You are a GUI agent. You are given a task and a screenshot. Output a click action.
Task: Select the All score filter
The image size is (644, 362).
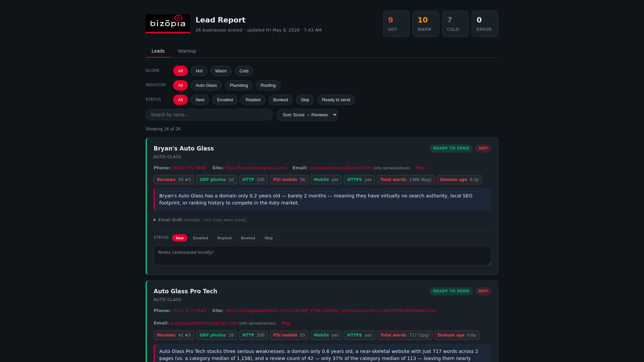pos(180,71)
